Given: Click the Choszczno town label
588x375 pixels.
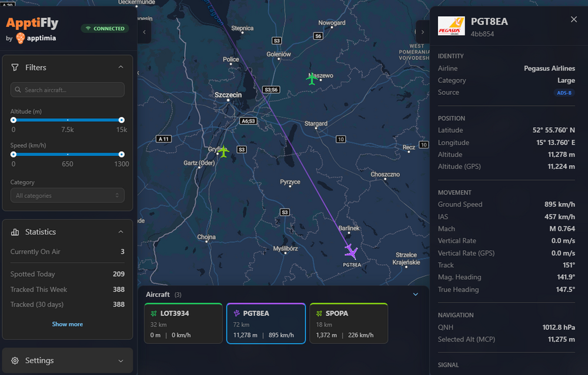Looking at the screenshot, I should pos(385,175).
